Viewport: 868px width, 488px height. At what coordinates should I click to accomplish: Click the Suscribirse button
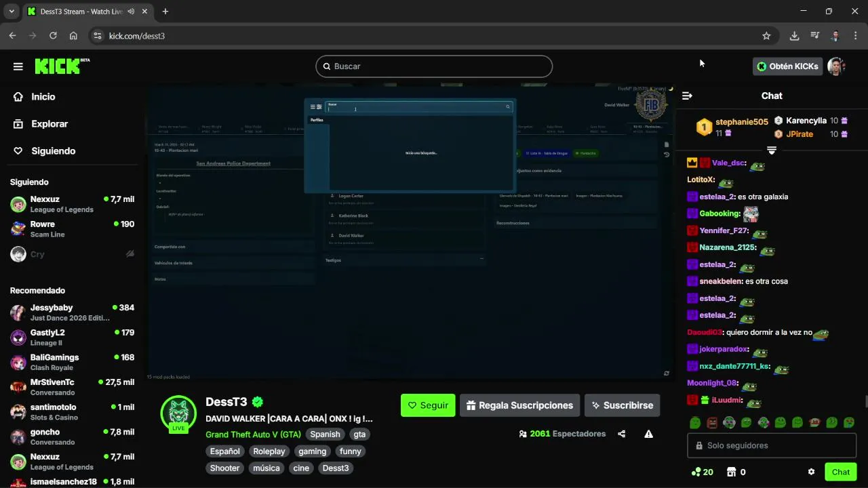(x=622, y=405)
